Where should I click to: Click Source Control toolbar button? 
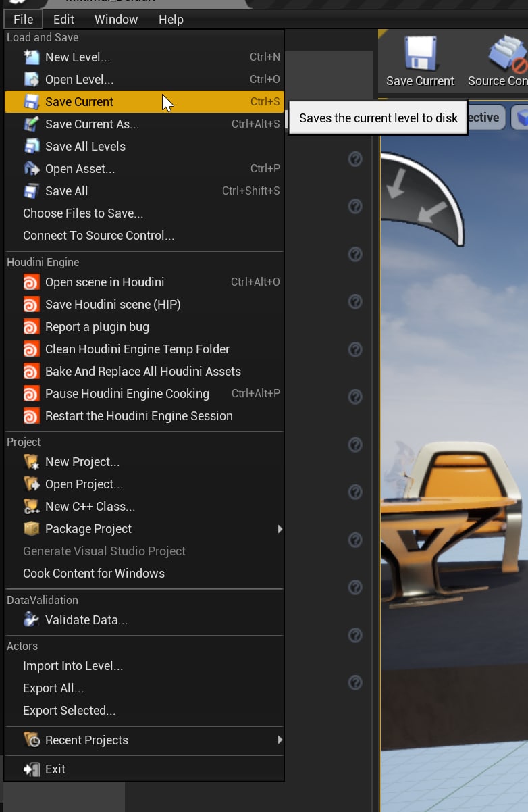point(498,62)
